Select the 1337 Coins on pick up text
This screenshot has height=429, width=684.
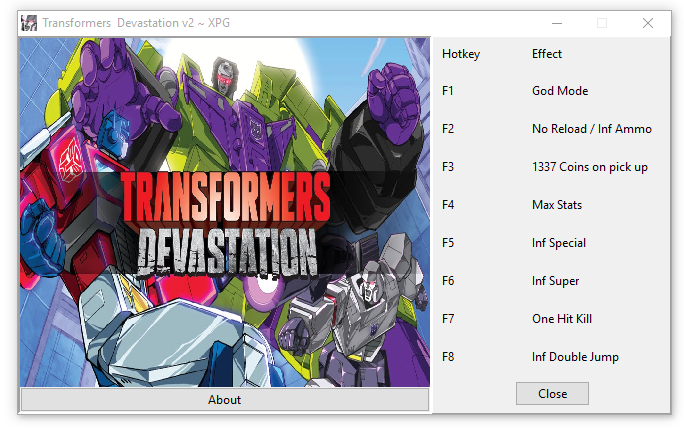[x=589, y=167]
